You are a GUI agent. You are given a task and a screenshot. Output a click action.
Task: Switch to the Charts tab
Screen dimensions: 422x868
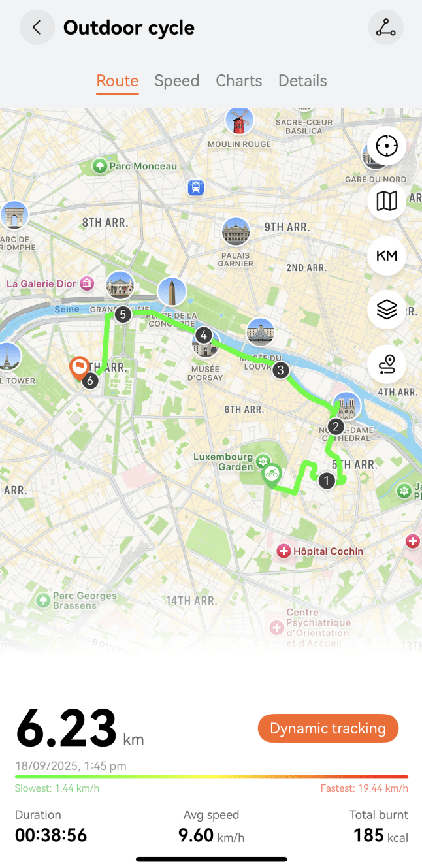click(x=239, y=81)
